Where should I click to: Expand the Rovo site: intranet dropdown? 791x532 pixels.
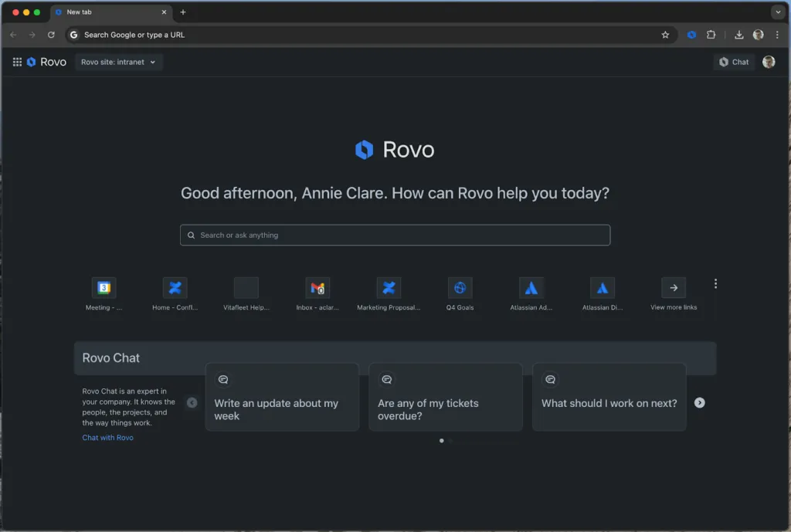[119, 62]
